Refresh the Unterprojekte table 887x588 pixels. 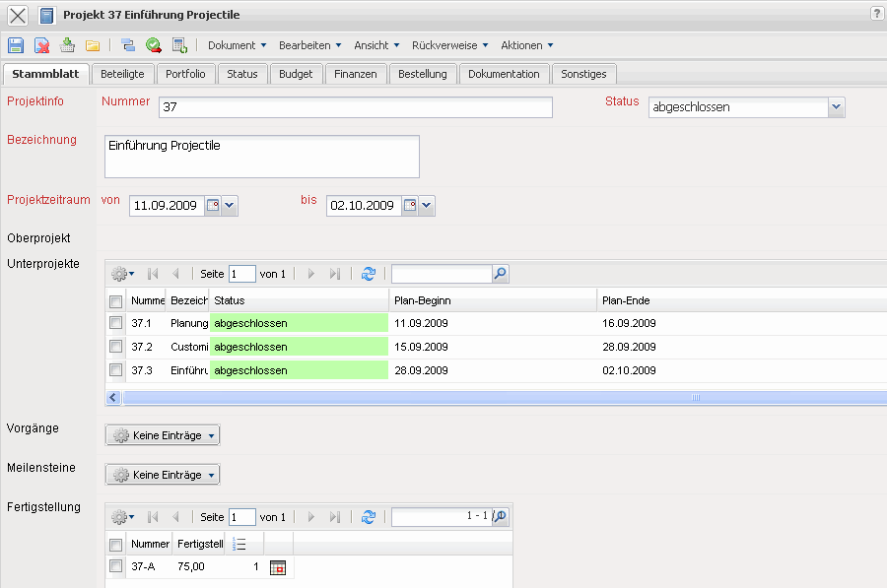click(x=369, y=274)
